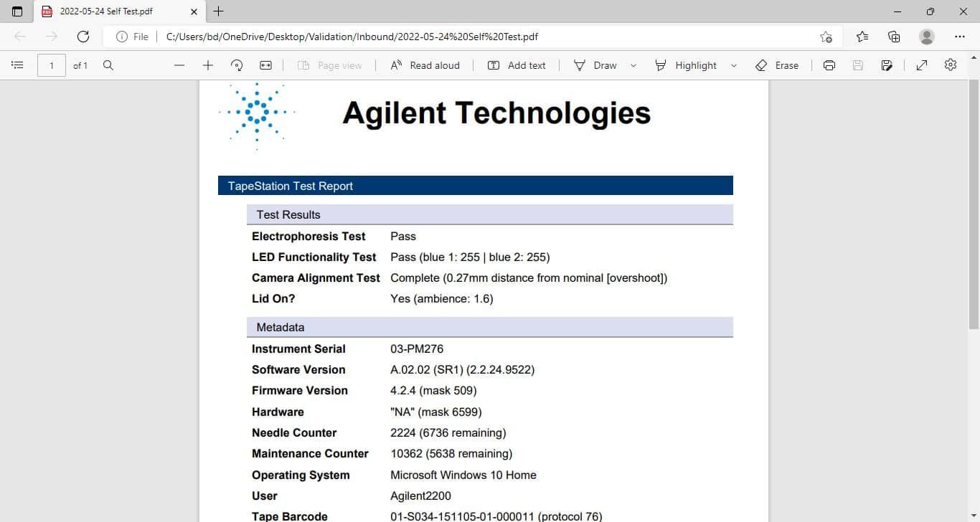Click the Software Version value A.02.02

(463, 369)
